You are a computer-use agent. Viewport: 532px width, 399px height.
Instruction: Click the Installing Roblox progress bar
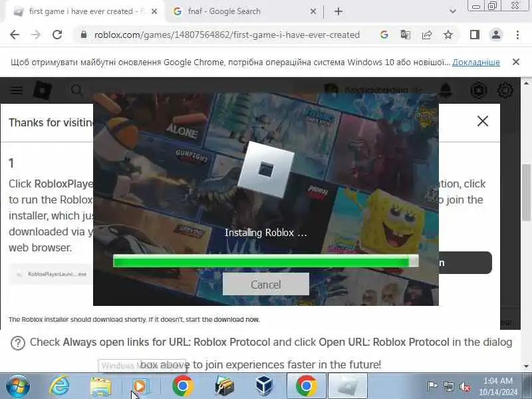[265, 261]
